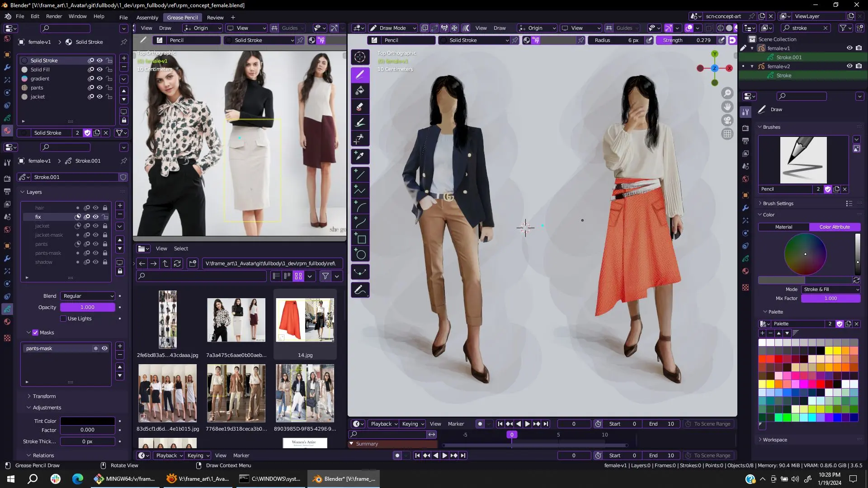The image size is (868, 488).
Task: Expand the Transform panel
Action: click(x=44, y=396)
